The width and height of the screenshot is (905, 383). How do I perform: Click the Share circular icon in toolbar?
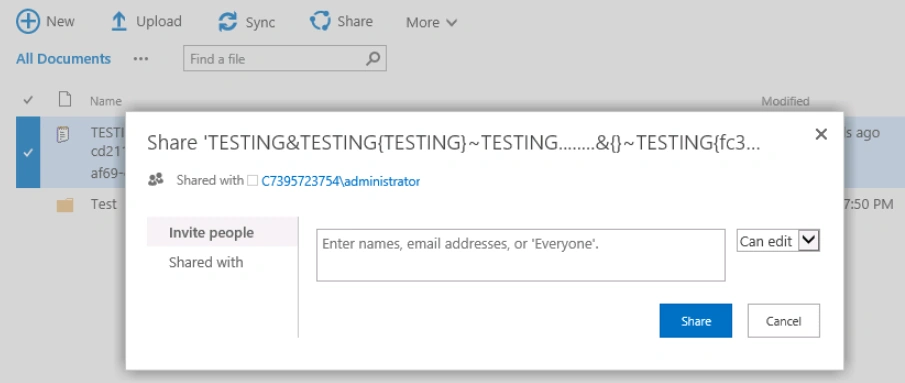(x=320, y=21)
